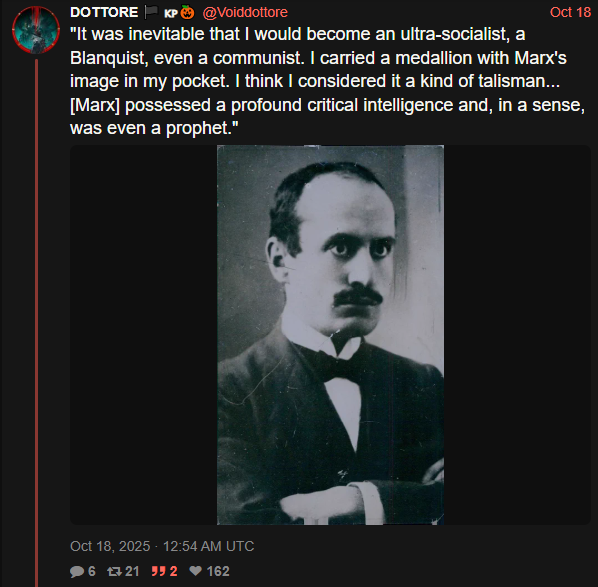This screenshot has width=598, height=587.
Task: Click the KP badge next to the name
Action: tap(171, 13)
